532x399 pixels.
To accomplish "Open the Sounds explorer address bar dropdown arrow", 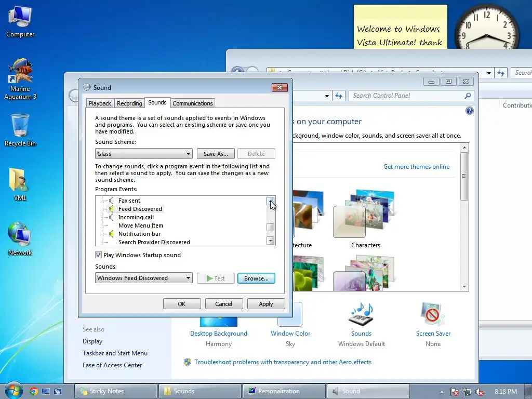I will click(489, 73).
